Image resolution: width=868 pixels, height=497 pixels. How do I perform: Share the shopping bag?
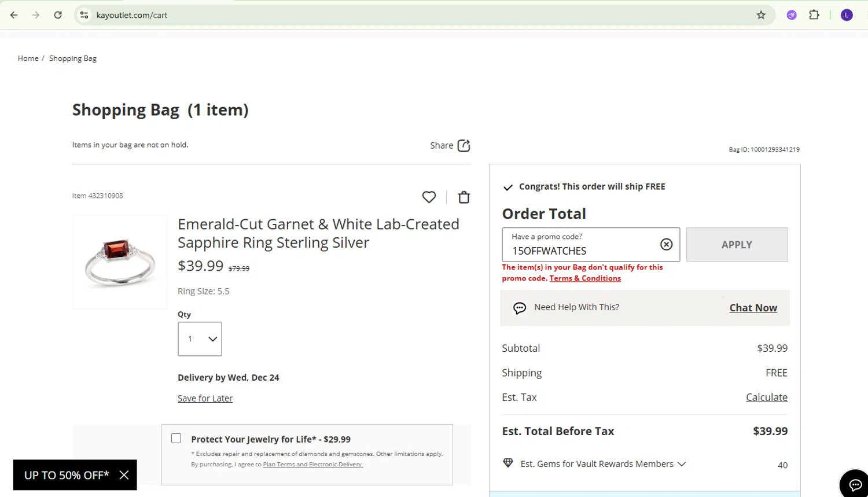tap(450, 145)
